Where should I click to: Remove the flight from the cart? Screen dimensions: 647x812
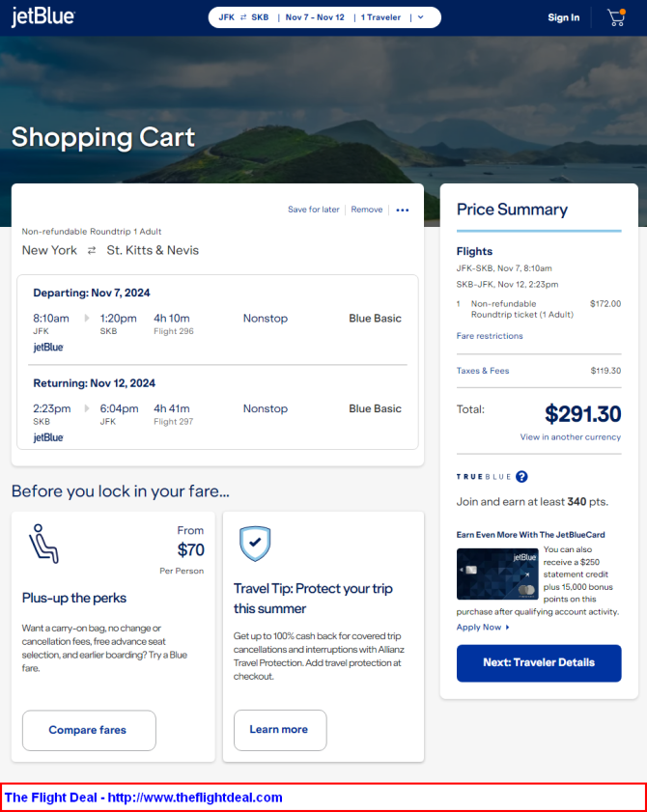tap(367, 210)
